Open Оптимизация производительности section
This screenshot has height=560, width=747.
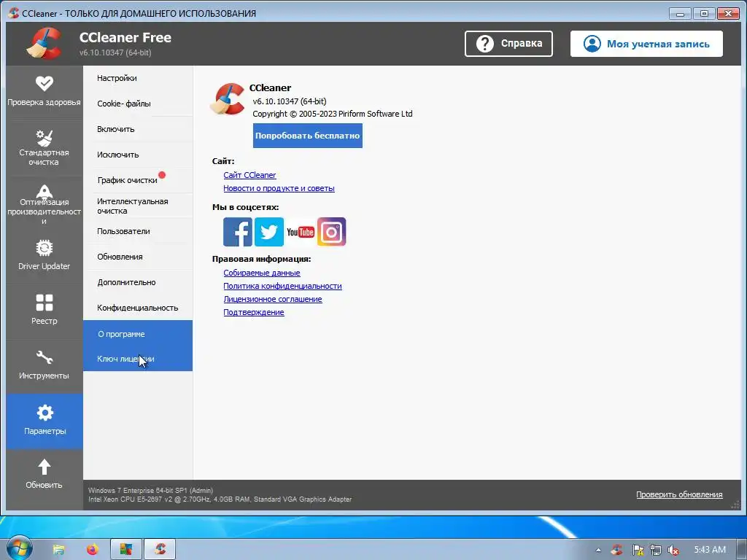click(44, 204)
